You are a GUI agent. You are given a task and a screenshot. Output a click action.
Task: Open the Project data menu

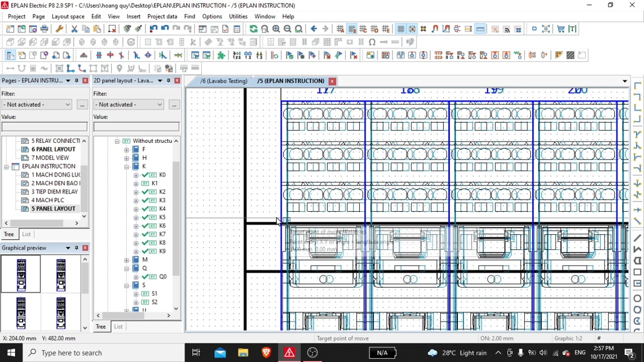point(162,17)
